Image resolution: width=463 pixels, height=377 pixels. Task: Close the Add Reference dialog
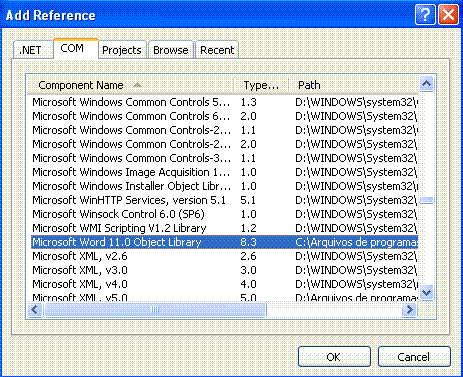(448, 15)
